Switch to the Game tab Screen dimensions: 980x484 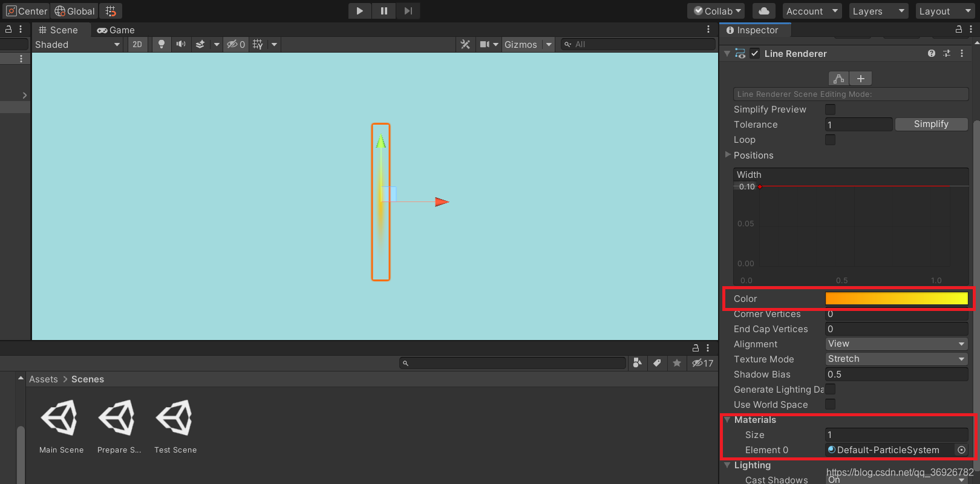click(x=116, y=30)
